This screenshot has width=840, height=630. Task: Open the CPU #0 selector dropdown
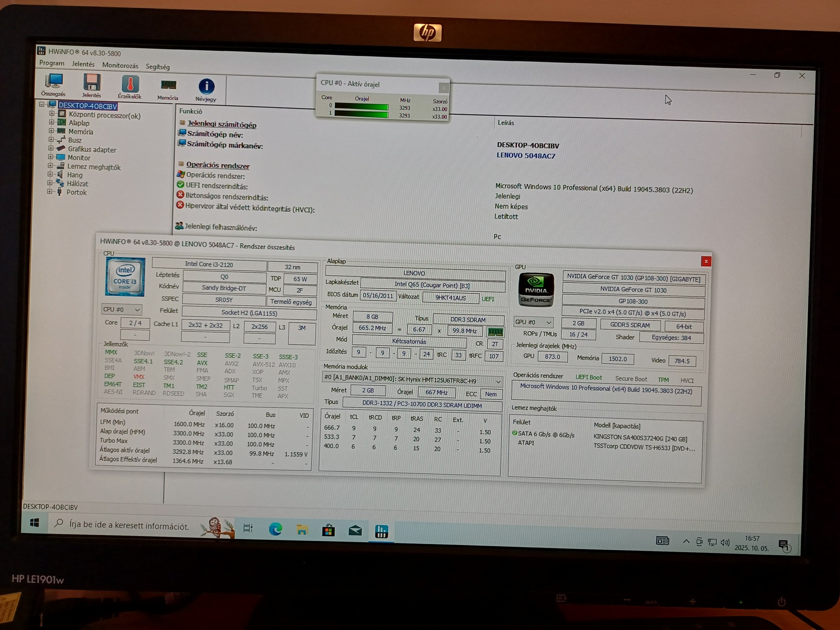(121, 309)
